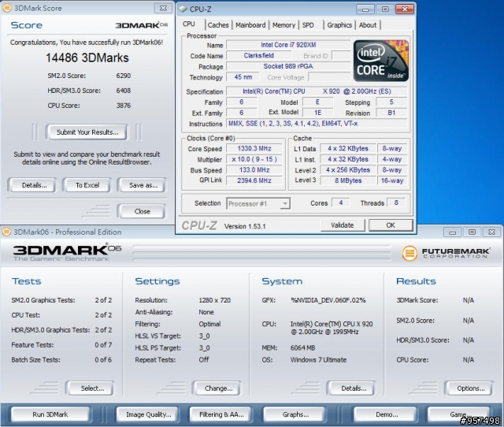Open Graphs button
Viewport: 504px width, 427px height.
295,414
